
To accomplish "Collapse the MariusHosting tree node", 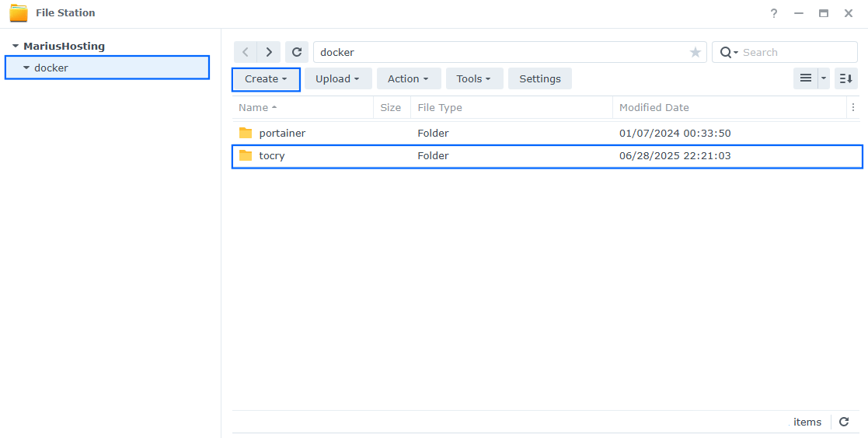I will point(15,46).
